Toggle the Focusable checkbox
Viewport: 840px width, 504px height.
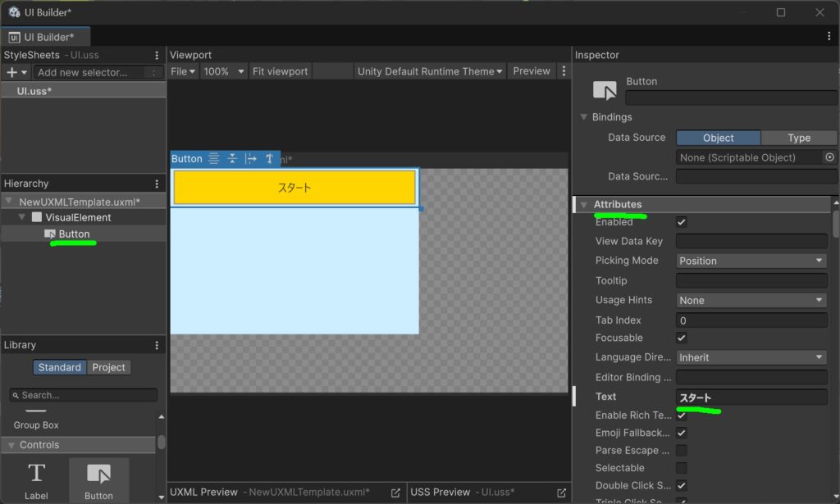click(x=682, y=338)
